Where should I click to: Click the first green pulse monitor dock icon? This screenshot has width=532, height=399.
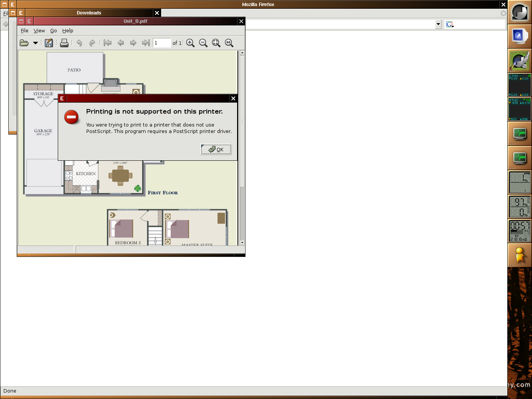tap(519, 133)
